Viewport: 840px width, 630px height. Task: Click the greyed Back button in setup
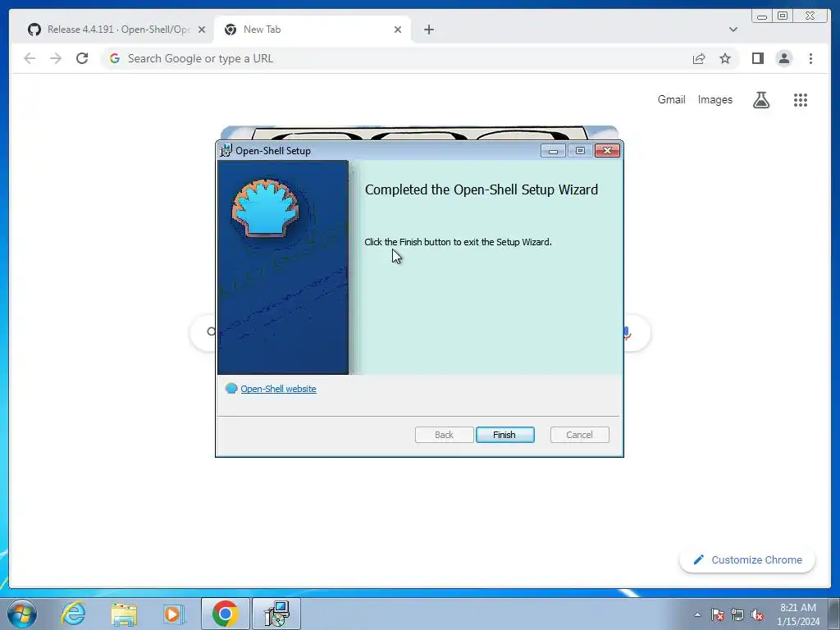444,435
